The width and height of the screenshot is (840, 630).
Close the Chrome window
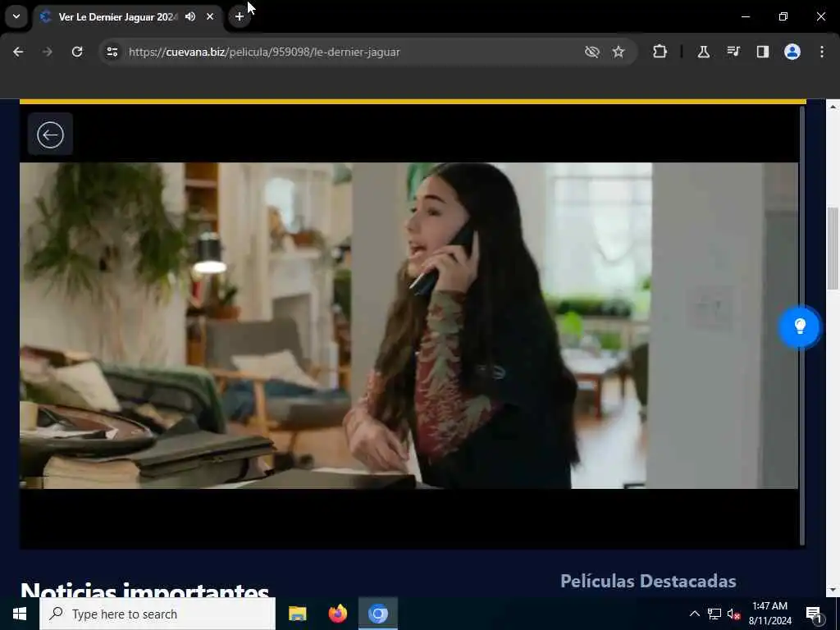(x=820, y=16)
